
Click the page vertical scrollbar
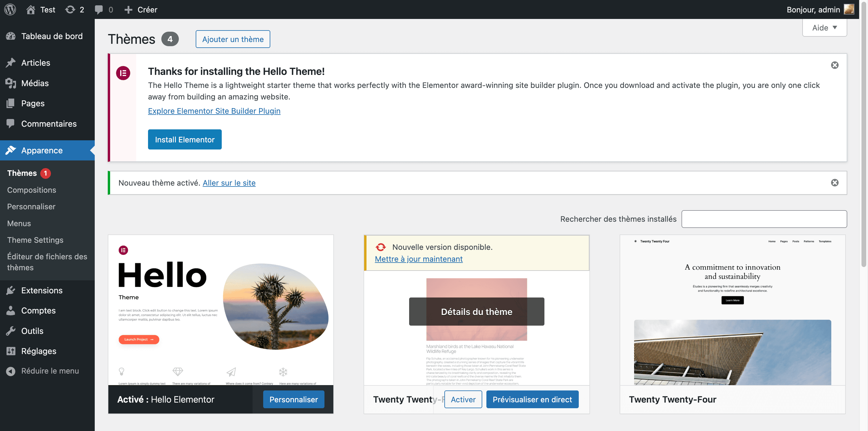(864, 135)
